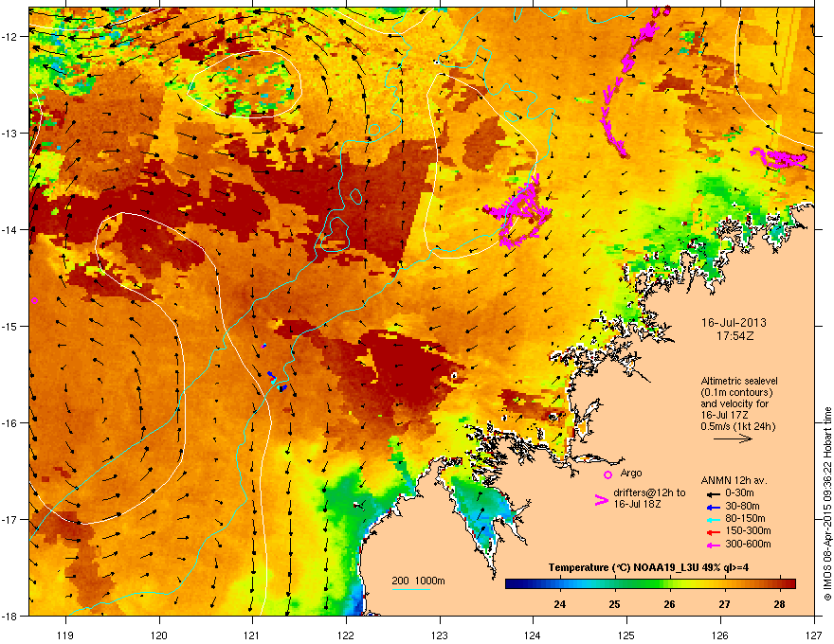834x644 pixels.
Task: Click the color bar tick label "24"
Action: click(559, 604)
